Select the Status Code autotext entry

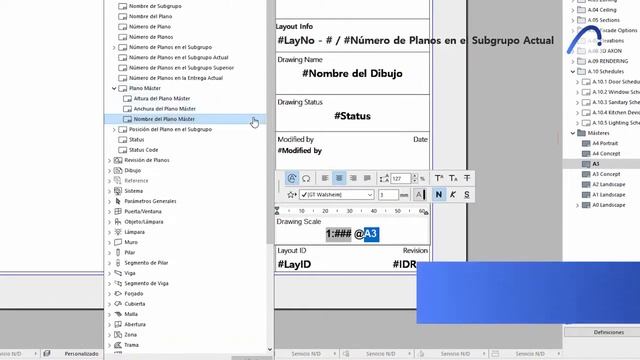coord(143,150)
